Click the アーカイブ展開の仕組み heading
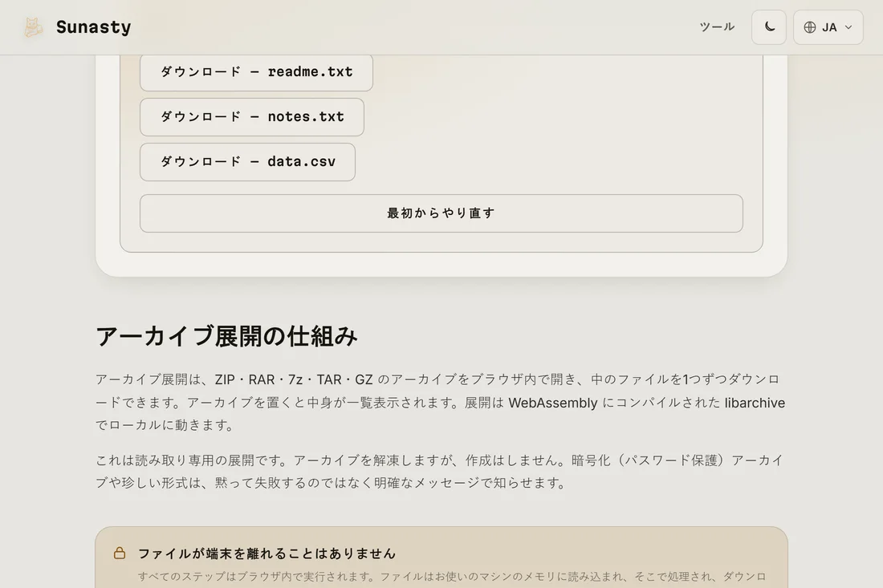The height and width of the screenshot is (588, 883). (226, 336)
